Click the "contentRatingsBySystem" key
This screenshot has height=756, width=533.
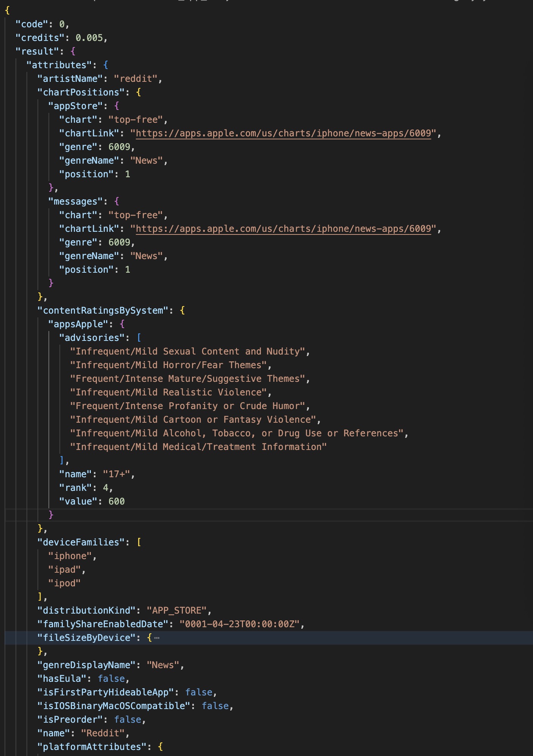click(103, 311)
